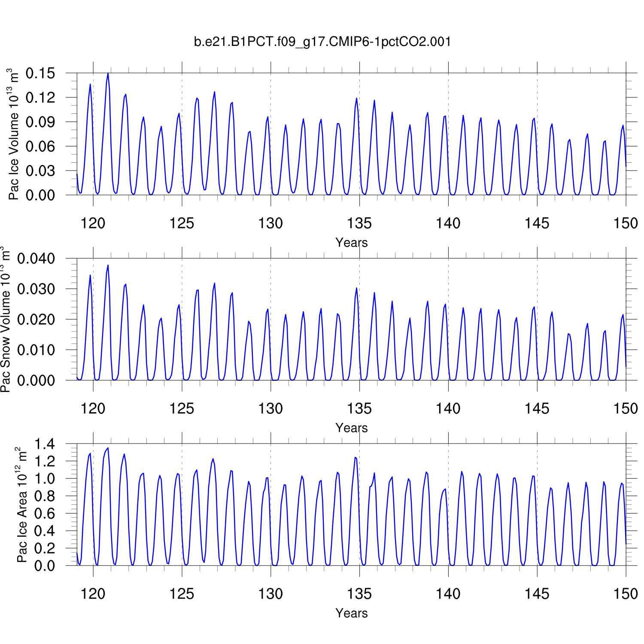Click the tallest peak in the Ice Volume plot
Screen dimensions: 644x644
coord(108,74)
